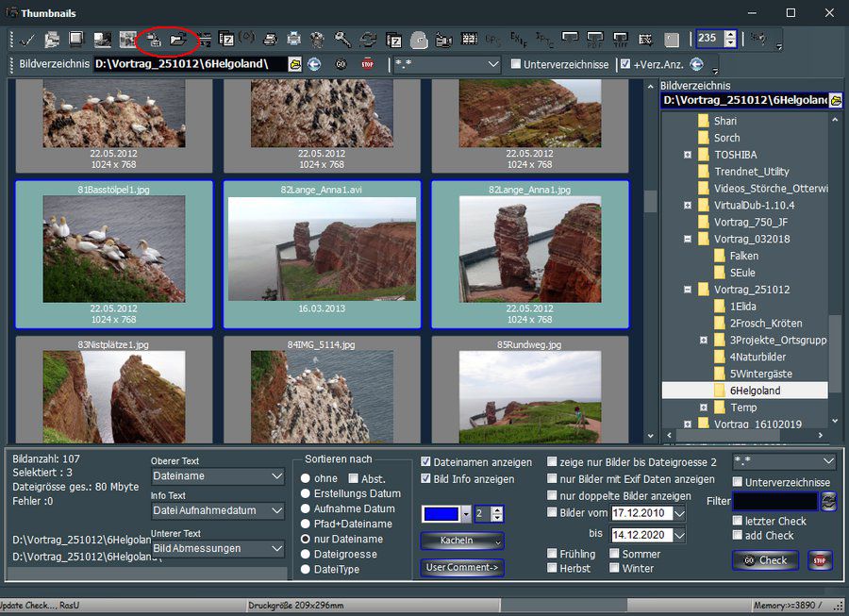Enable nur doppelte Bilder anzeigen
Screen dimensions: 849x616
(552, 495)
